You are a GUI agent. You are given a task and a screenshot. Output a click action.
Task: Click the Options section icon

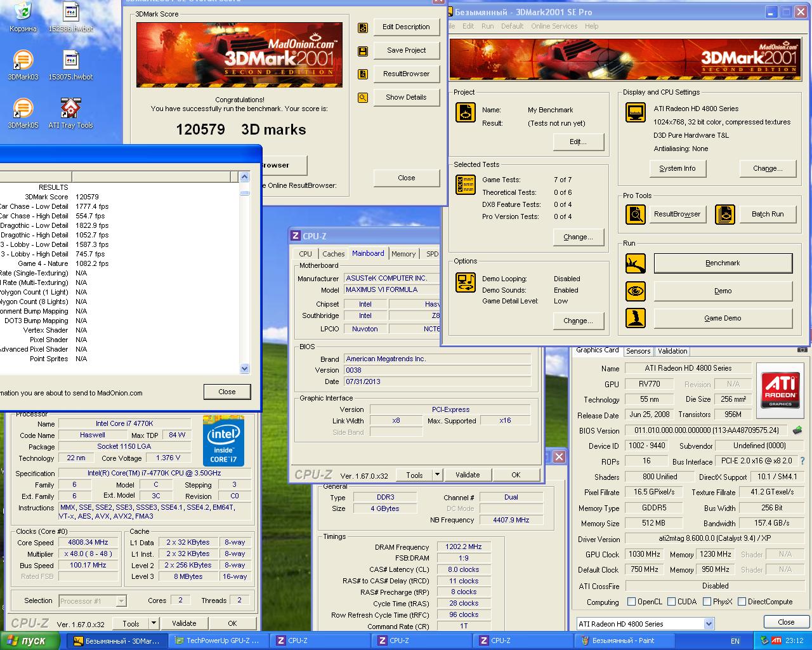466,282
